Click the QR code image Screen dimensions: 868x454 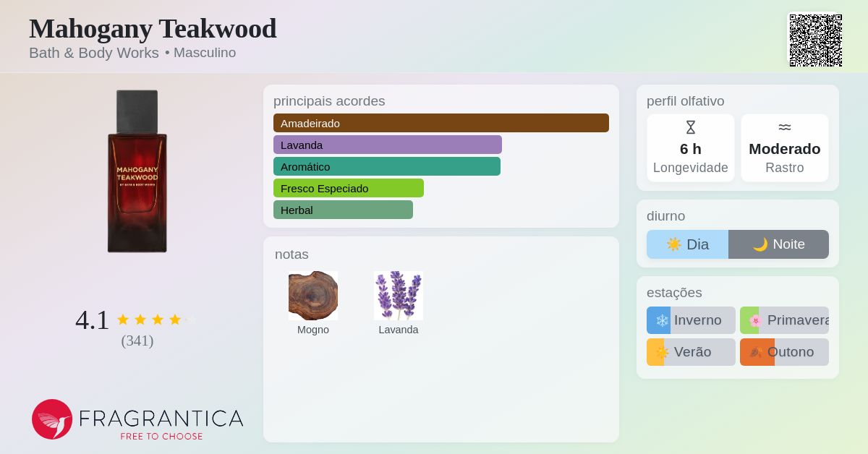815,40
